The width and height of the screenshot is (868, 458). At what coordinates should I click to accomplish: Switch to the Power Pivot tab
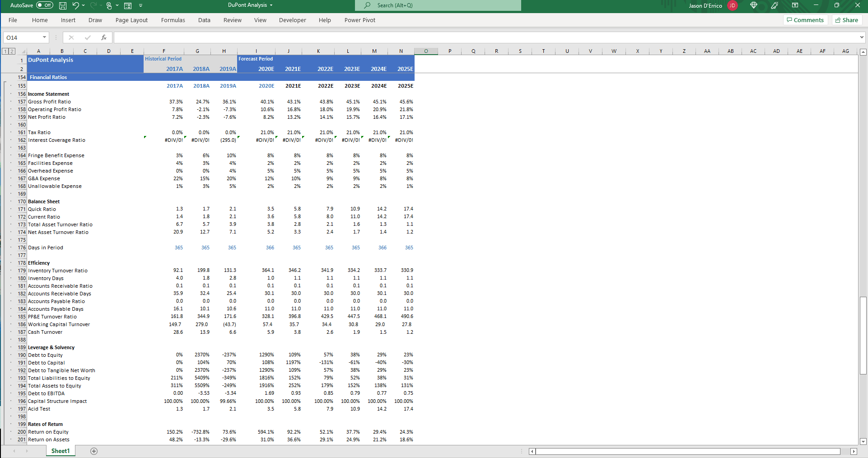[x=359, y=20]
